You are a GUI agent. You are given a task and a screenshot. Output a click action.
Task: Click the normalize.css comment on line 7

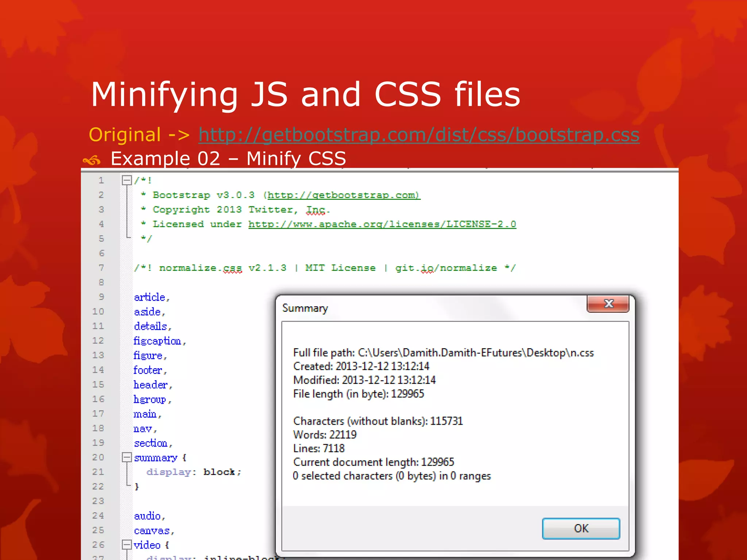coord(325,268)
